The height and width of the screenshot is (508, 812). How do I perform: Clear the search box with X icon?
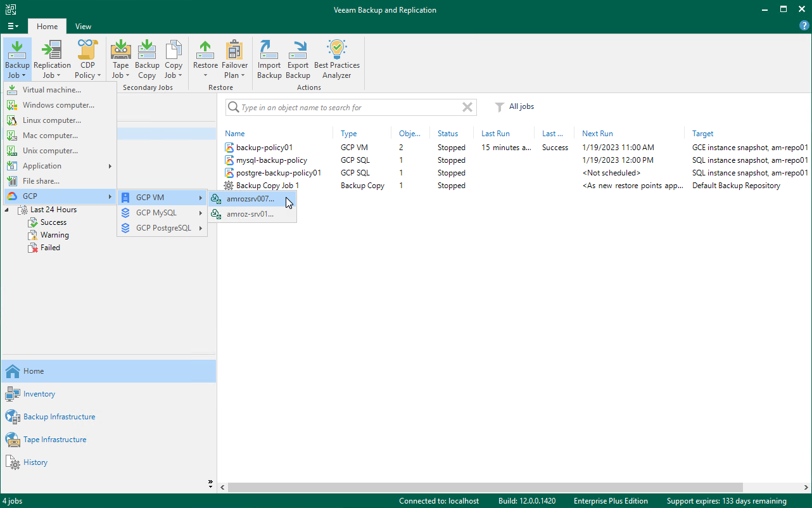tap(467, 108)
